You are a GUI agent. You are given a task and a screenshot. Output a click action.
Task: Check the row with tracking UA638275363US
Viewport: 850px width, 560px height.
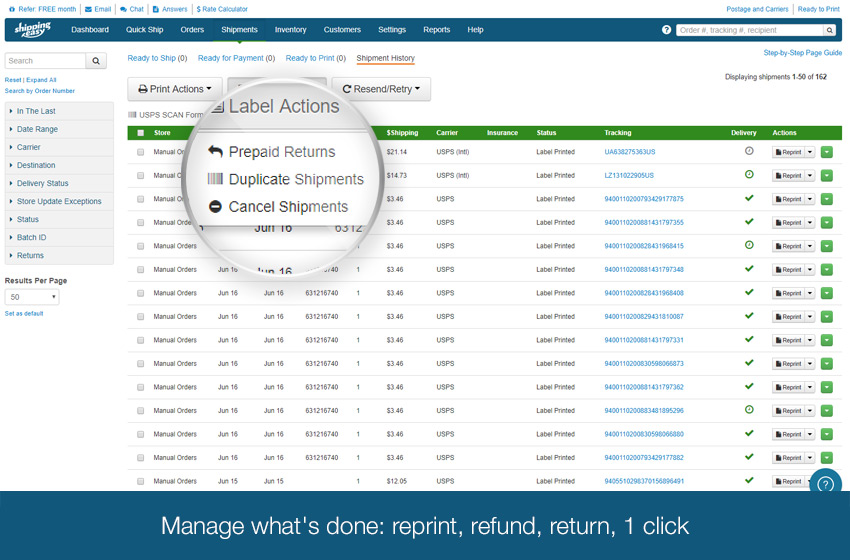[x=140, y=152]
